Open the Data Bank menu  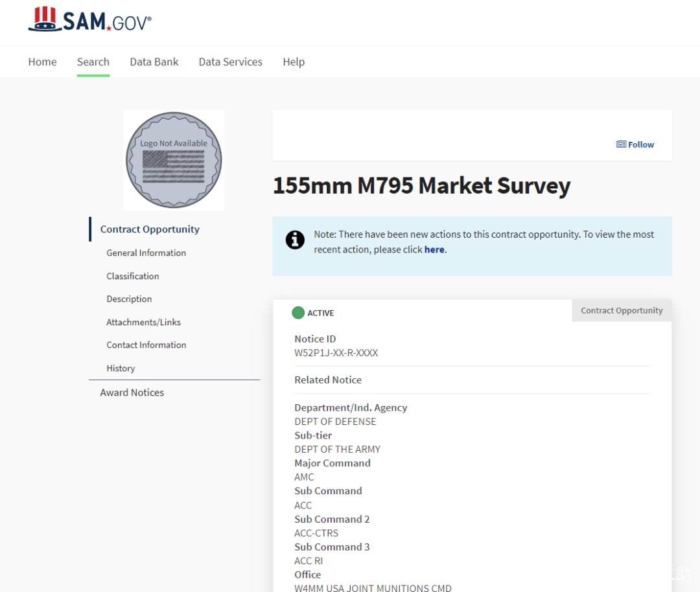coord(154,62)
